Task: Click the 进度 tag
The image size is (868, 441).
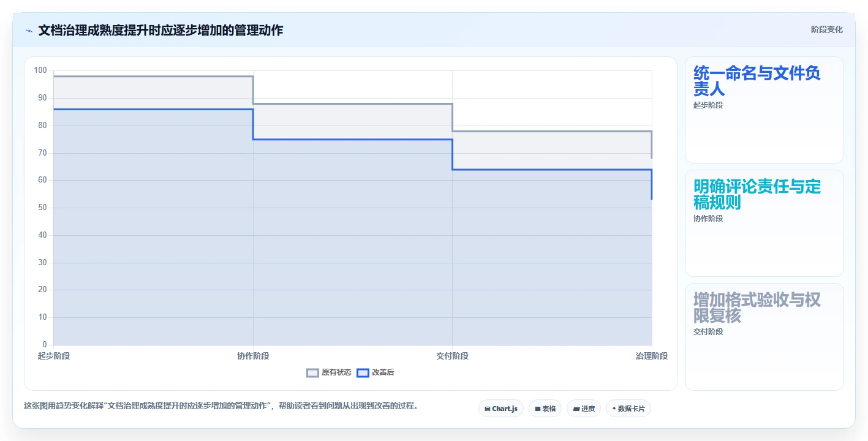Action: coord(583,409)
